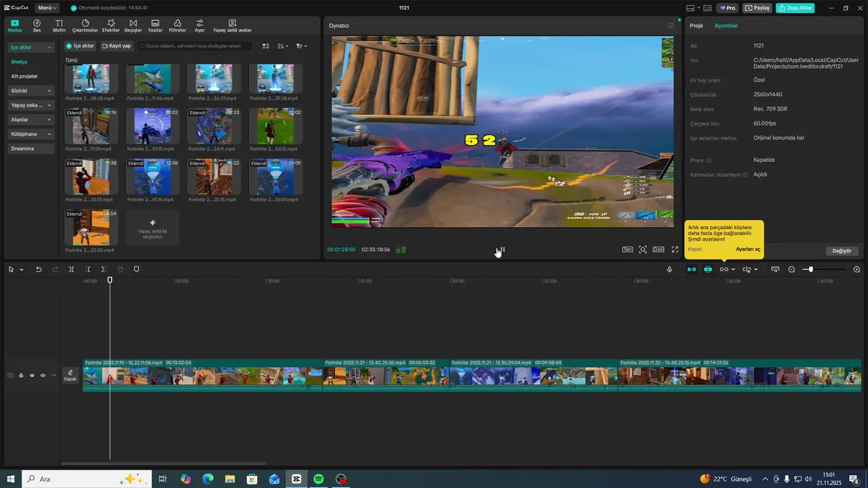Click the Özel aspect ratio icon
Viewport: 868px width, 488px height.
[658, 249]
